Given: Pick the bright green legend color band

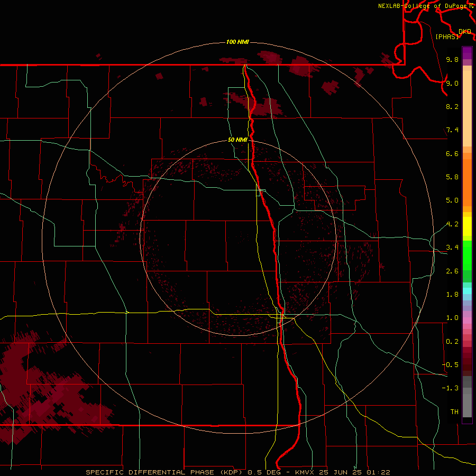Looking at the screenshot, I should tap(467, 255).
